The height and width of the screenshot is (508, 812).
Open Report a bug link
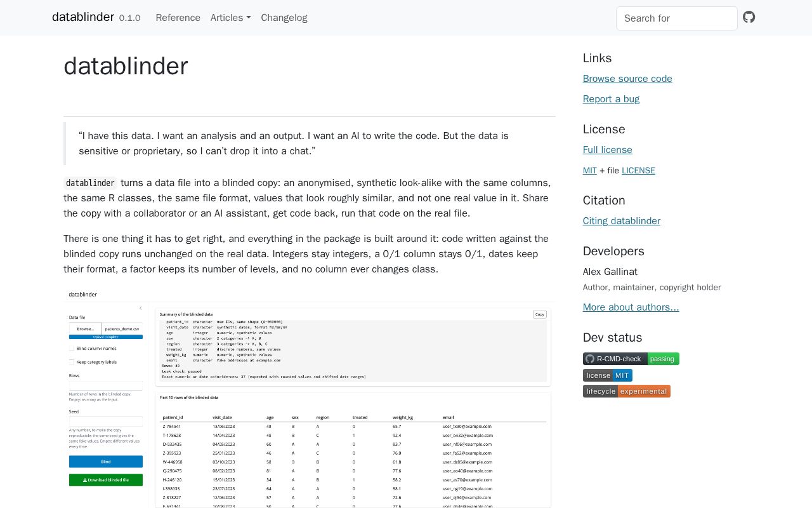pos(611,99)
